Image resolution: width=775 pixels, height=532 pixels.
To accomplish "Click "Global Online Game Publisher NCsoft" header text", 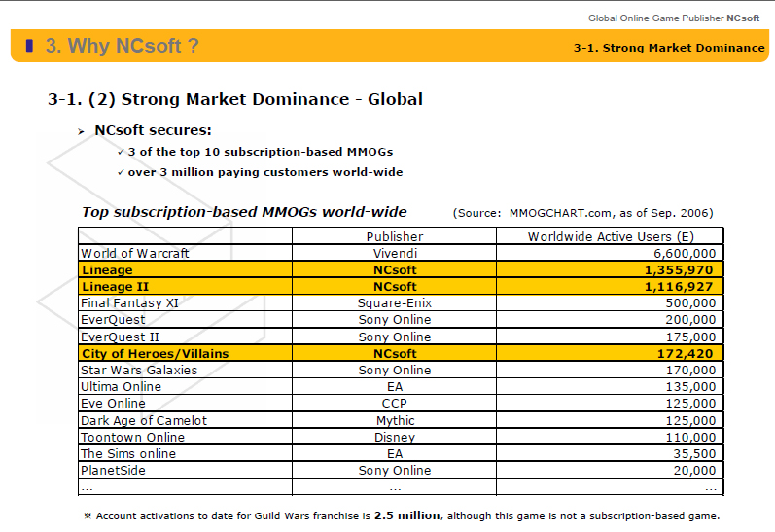I will 675,18.
